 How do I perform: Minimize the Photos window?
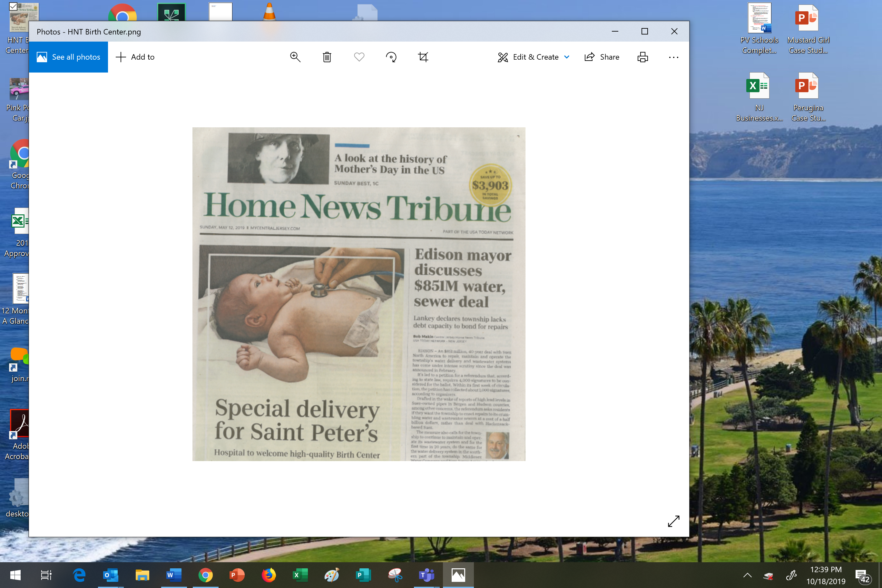tap(615, 32)
